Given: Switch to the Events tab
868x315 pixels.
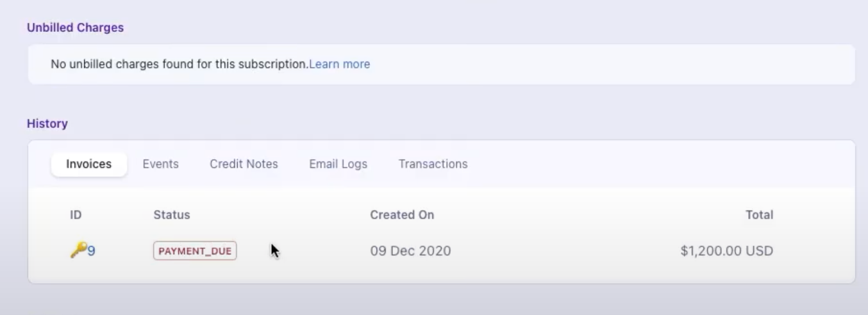Looking at the screenshot, I should tap(160, 164).
